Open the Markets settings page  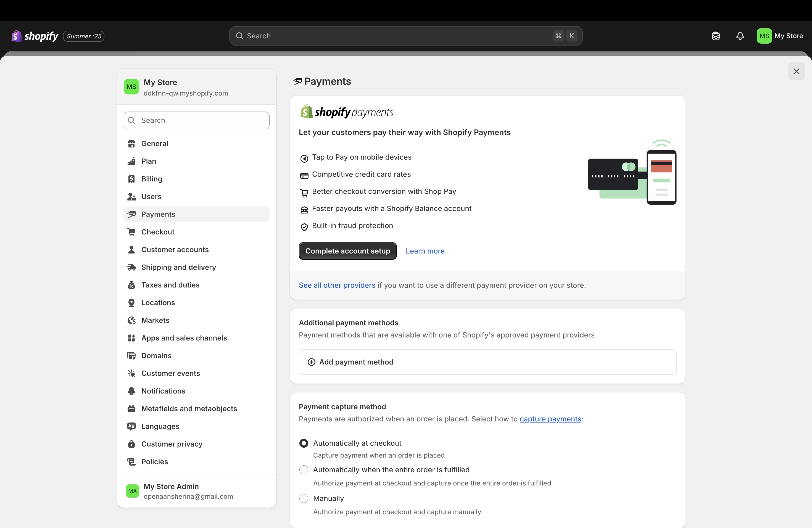[x=197, y=320]
